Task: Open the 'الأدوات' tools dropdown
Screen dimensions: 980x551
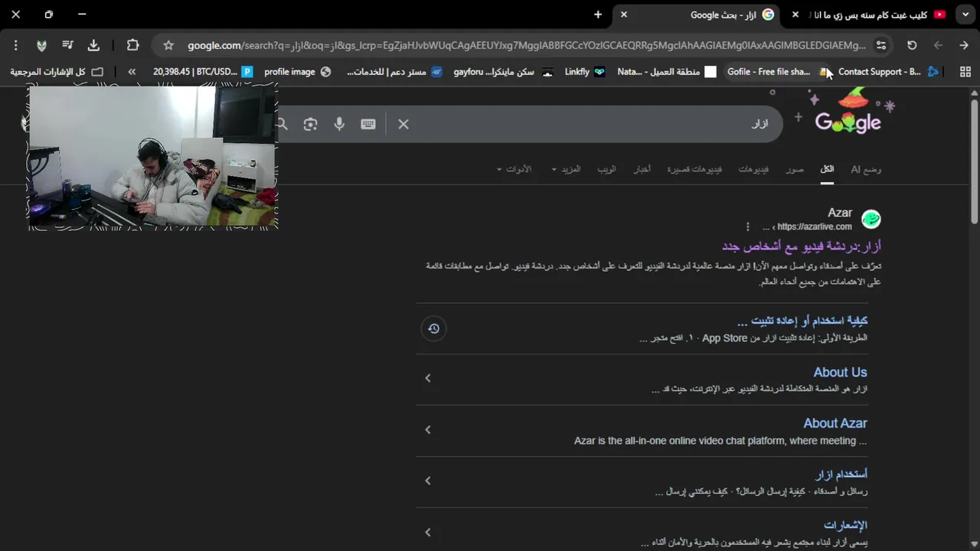Action: (514, 169)
